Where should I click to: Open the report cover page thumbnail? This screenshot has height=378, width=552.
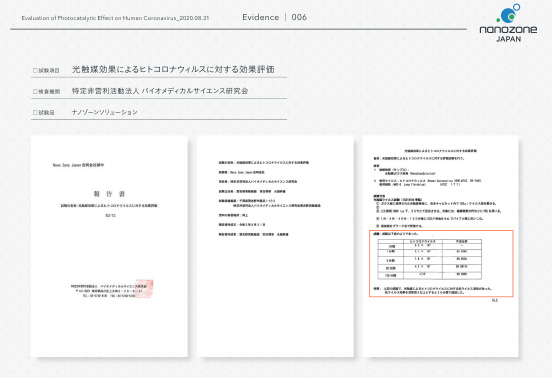click(x=109, y=246)
